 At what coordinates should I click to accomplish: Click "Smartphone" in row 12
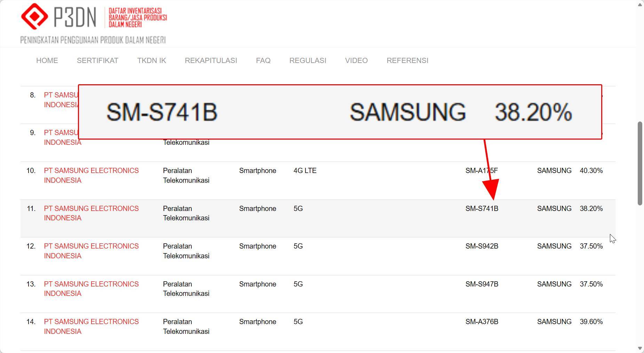point(258,246)
